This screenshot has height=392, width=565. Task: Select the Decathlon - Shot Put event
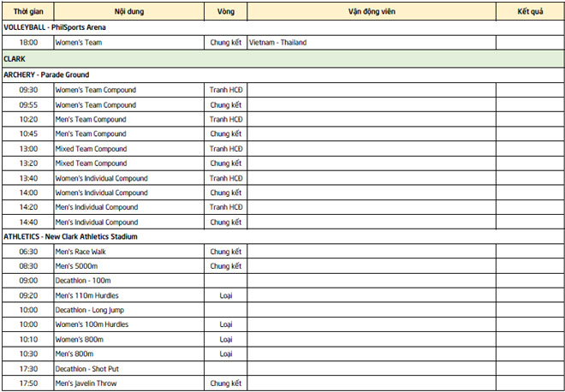point(86,368)
